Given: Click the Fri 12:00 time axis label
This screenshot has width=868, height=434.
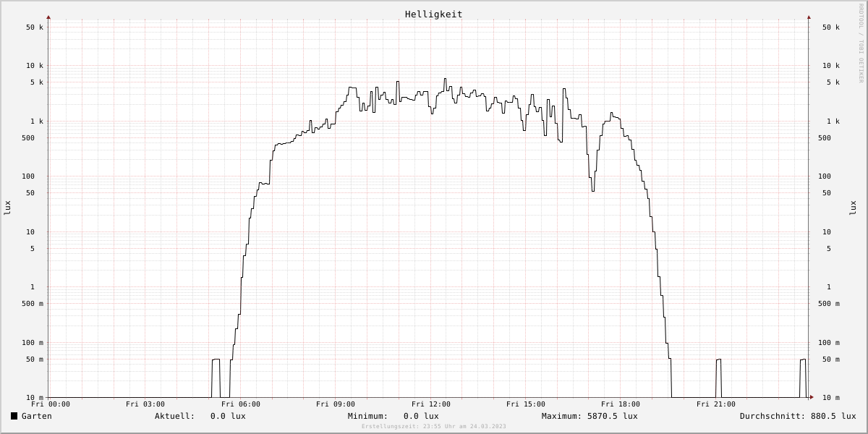Looking at the screenshot, I should (431, 404).
